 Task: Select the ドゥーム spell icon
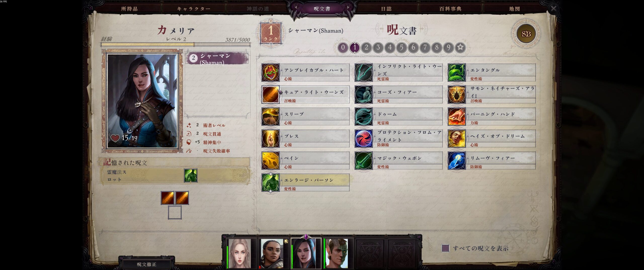tap(364, 117)
